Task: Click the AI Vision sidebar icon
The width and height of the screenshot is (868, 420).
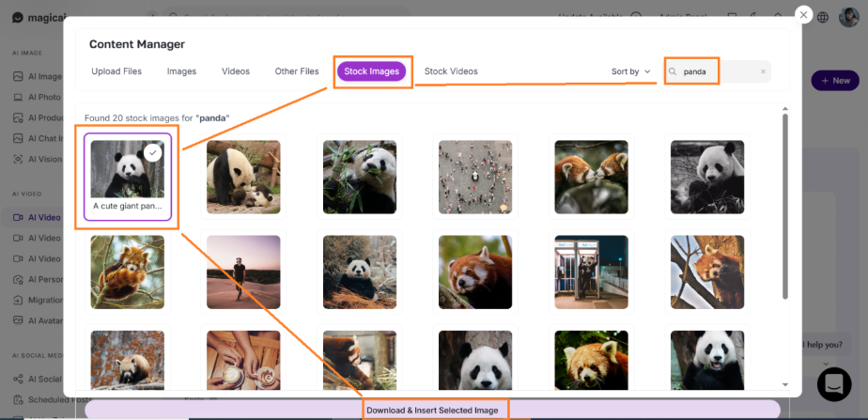Action: 18,159
